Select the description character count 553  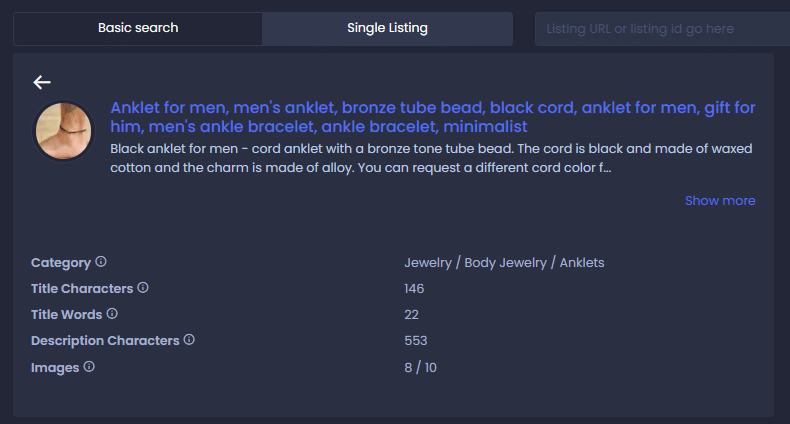415,341
